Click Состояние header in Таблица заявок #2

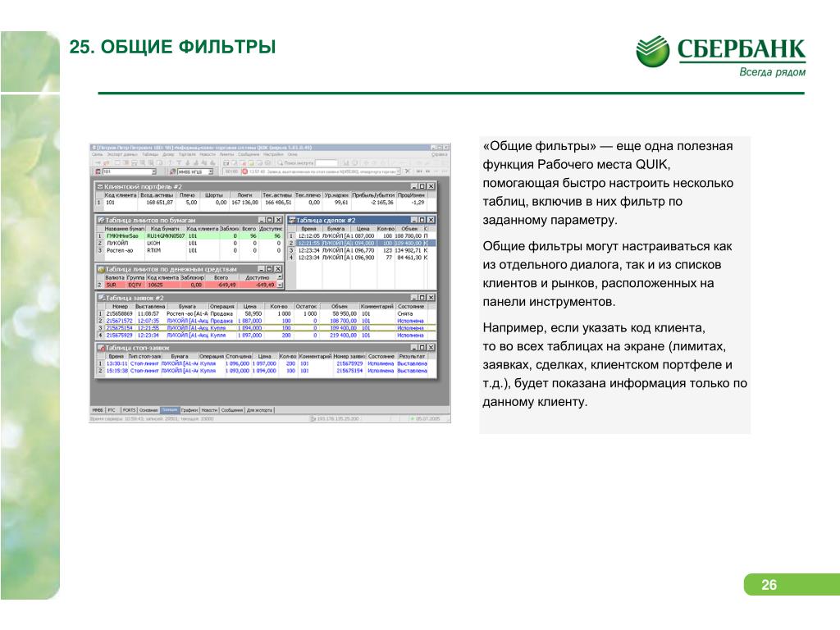tap(411, 307)
